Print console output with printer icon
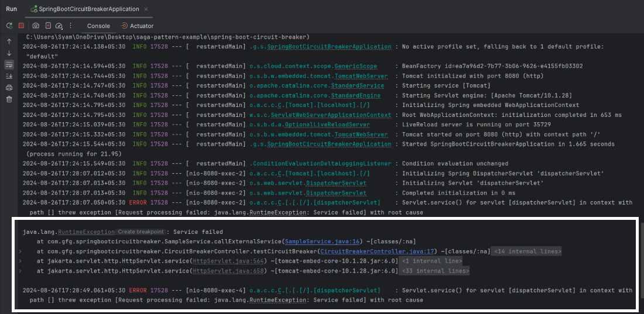Image resolution: width=644 pixels, height=314 pixels. (x=9, y=88)
